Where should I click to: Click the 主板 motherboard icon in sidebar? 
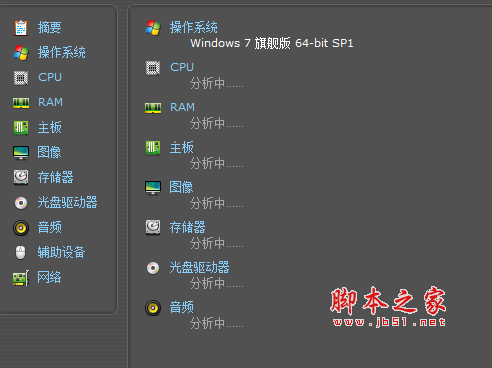point(21,128)
